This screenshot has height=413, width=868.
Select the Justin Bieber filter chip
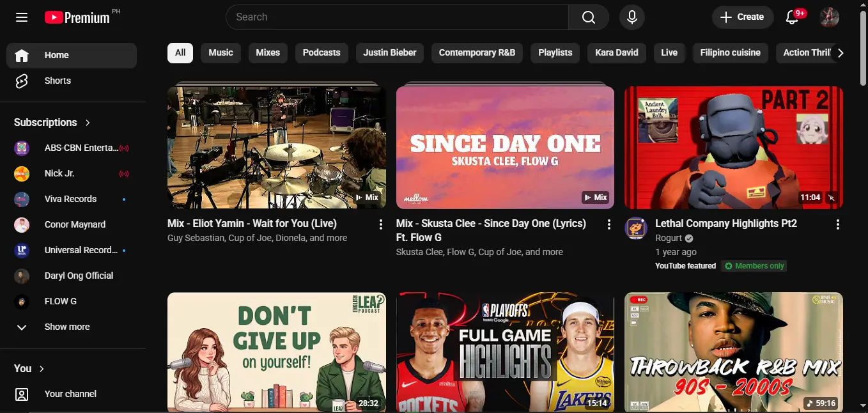tap(390, 52)
